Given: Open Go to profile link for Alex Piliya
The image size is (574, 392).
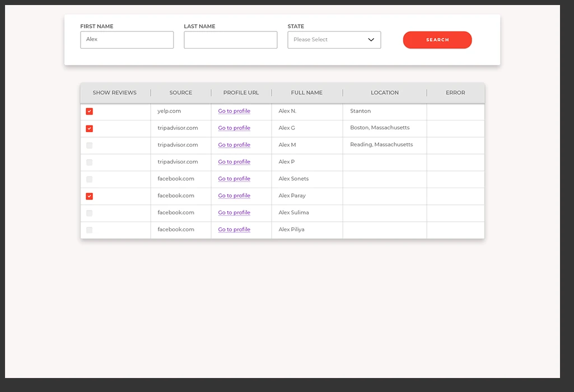Looking at the screenshot, I should point(234,229).
